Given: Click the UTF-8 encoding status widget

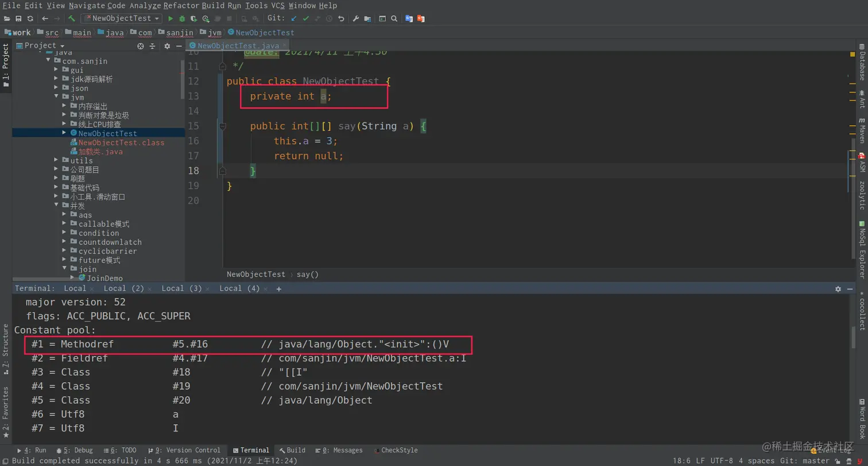Looking at the screenshot, I should tap(721, 461).
